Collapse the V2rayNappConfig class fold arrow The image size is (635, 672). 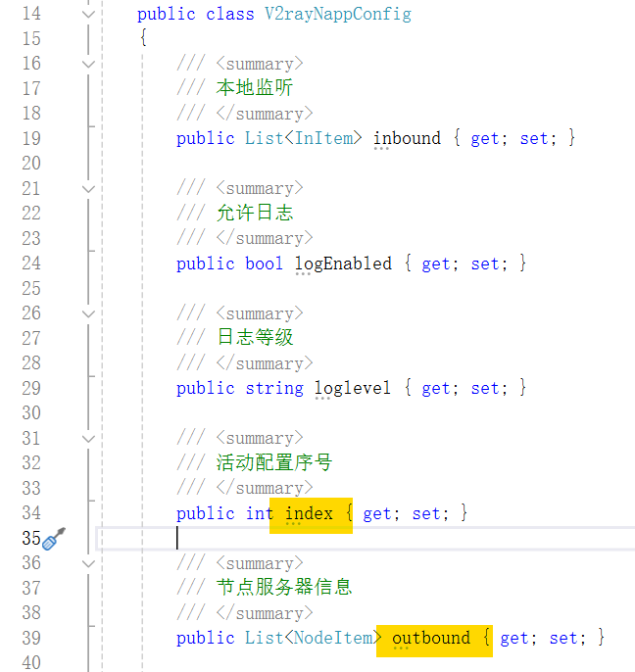tap(89, 14)
